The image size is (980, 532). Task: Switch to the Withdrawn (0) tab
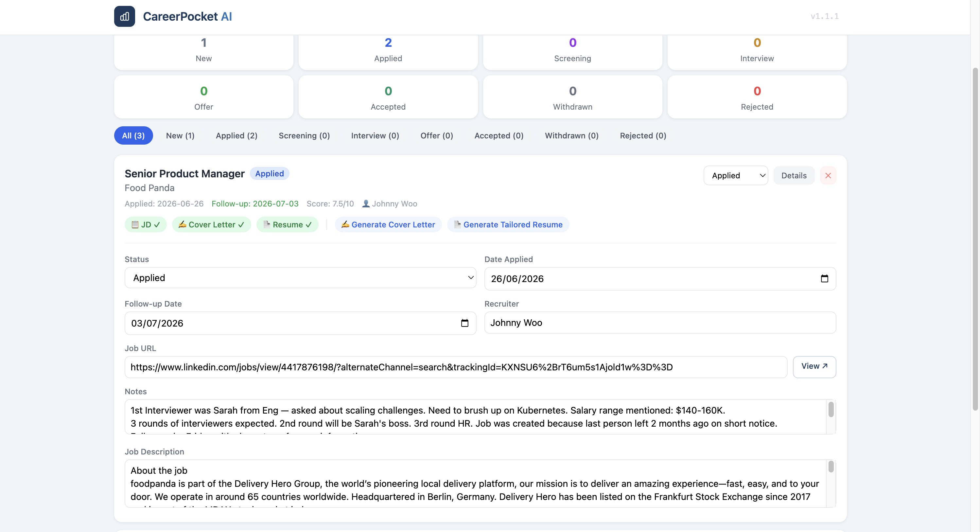pyautogui.click(x=572, y=135)
